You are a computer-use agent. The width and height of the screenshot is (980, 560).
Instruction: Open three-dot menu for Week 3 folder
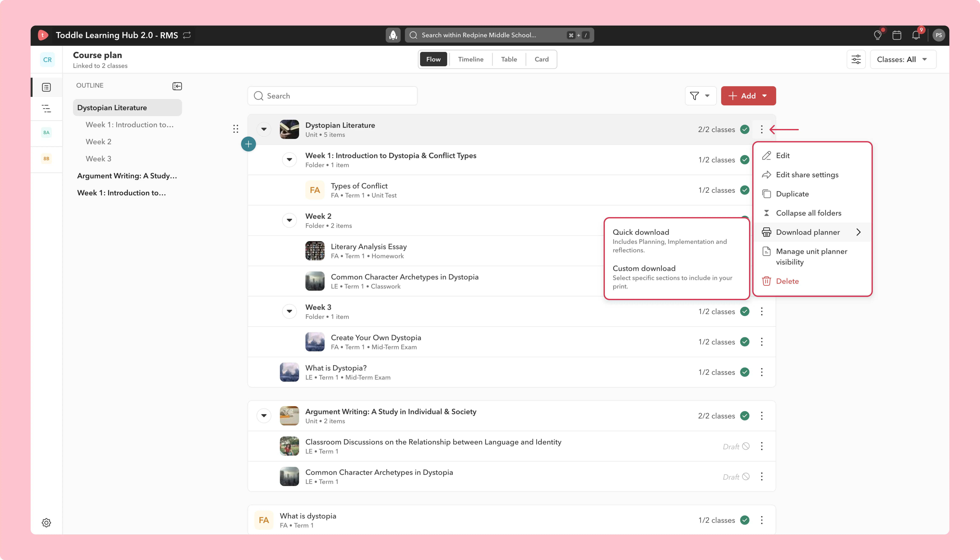(x=762, y=312)
